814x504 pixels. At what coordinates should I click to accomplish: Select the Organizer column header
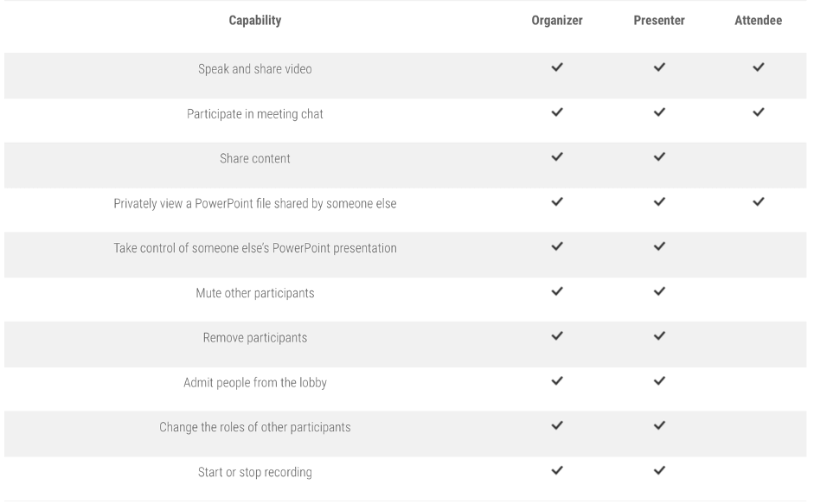(557, 21)
